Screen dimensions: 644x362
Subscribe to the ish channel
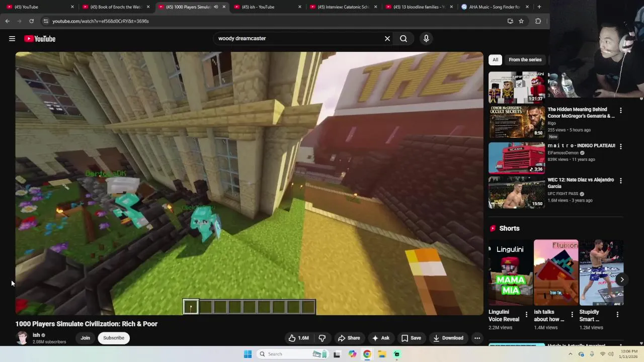tap(114, 338)
